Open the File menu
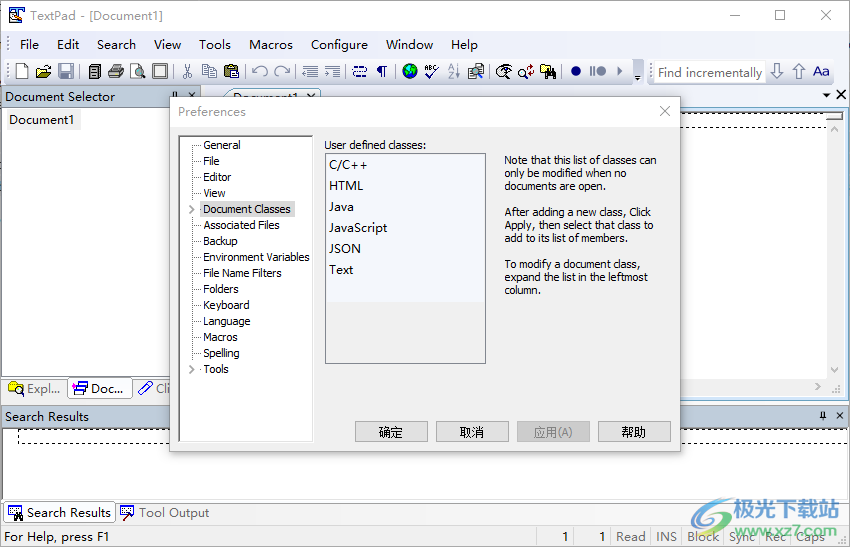The image size is (850, 547). click(x=29, y=45)
